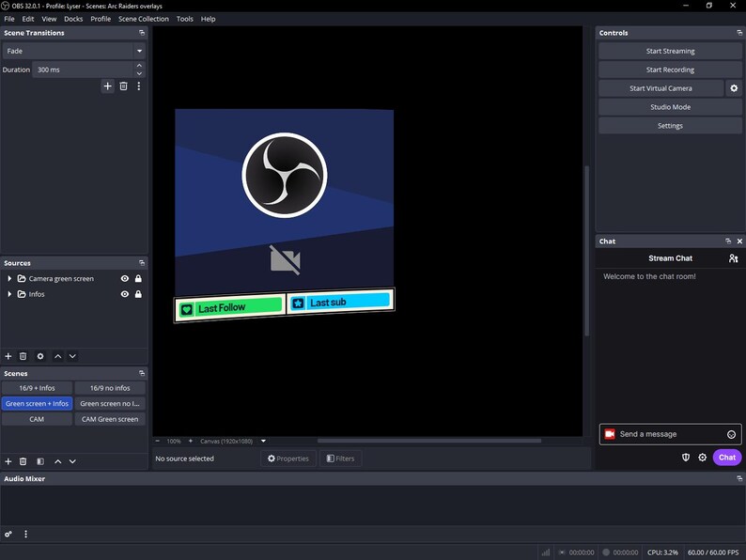Screen dimensions: 746x560
Task: Open chat settings gear icon
Action: (702, 458)
